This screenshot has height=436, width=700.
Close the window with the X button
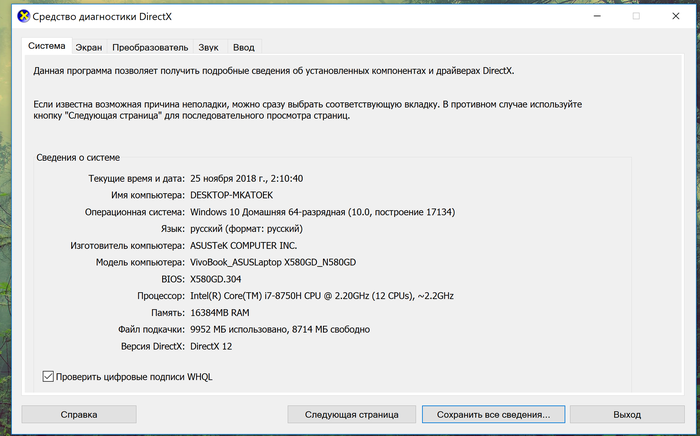(x=678, y=16)
